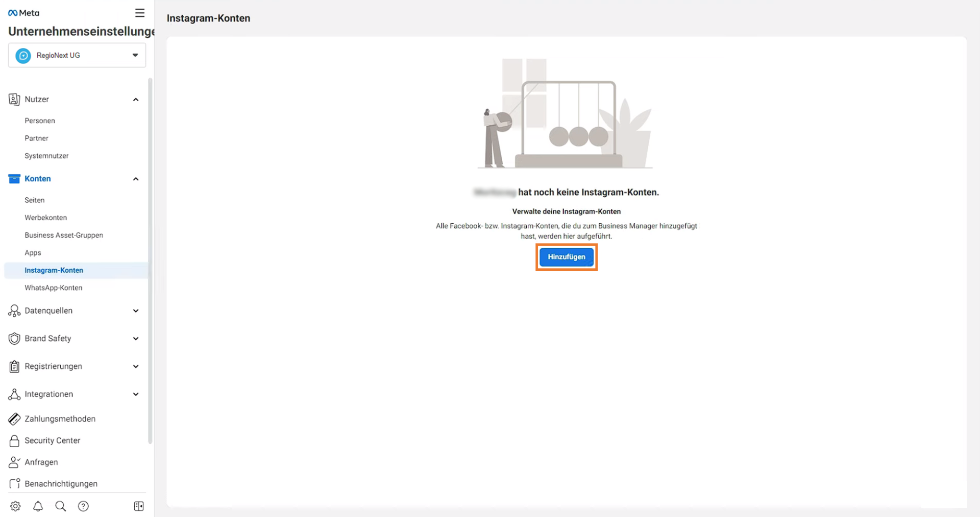
Task: Open search with magnifier icon
Action: [x=61, y=506]
